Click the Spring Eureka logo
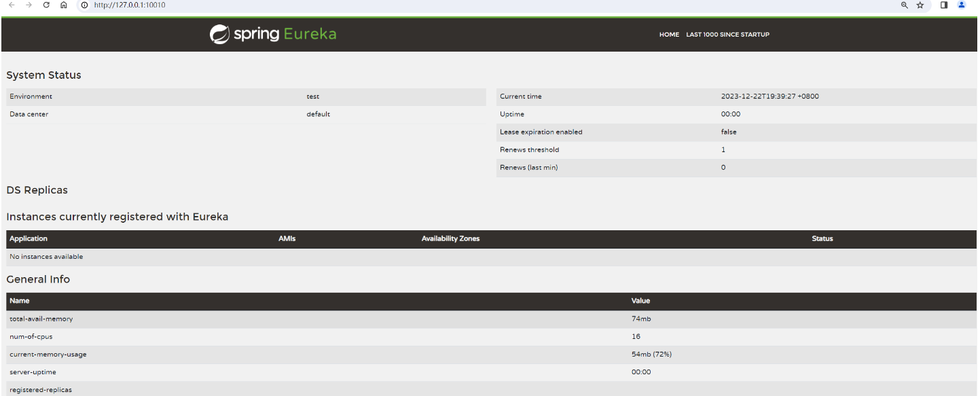The height and width of the screenshot is (396, 980). click(273, 34)
